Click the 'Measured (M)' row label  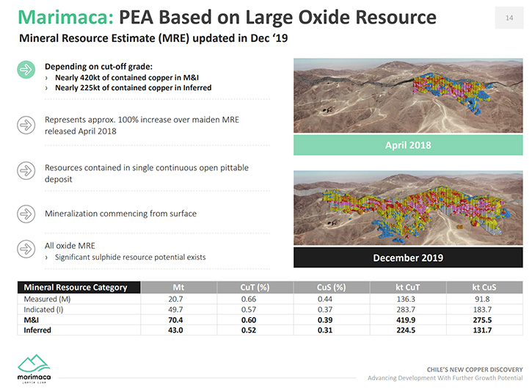coord(47,299)
